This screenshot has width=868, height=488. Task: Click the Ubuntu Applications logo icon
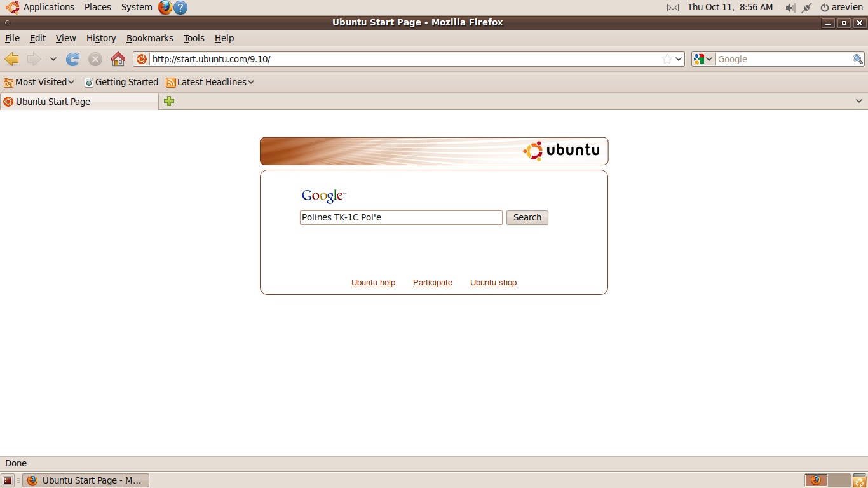pyautogui.click(x=12, y=7)
